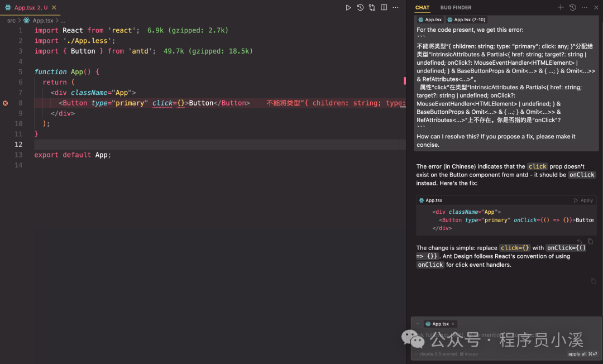Click the closing </div> tag on line 9
The image size is (603, 364).
pyautogui.click(x=63, y=113)
